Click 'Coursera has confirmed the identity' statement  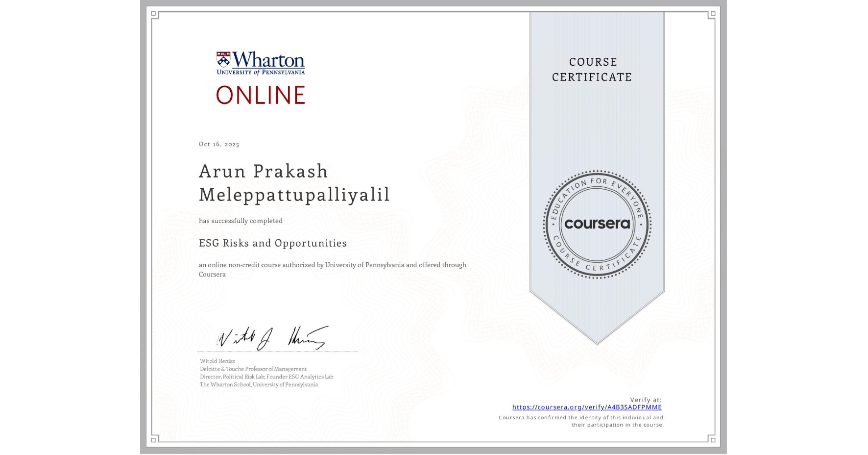point(581,421)
